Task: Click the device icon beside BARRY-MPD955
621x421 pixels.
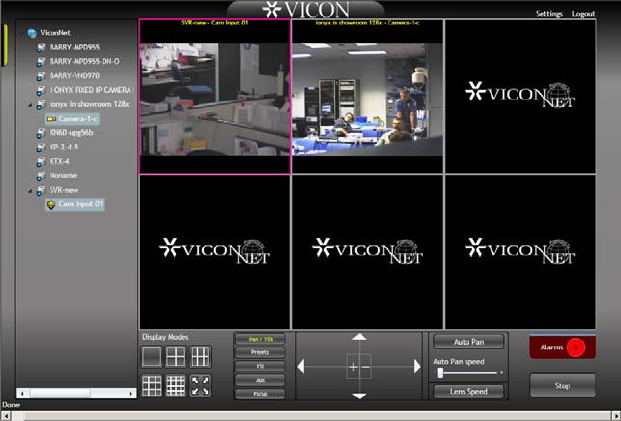Action: coord(41,48)
